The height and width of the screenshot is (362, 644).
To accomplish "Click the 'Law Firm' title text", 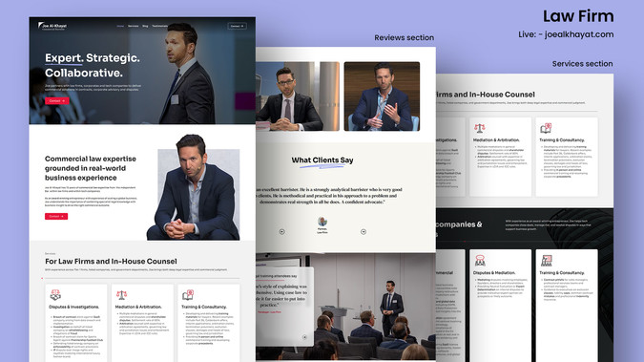I will [x=578, y=16].
